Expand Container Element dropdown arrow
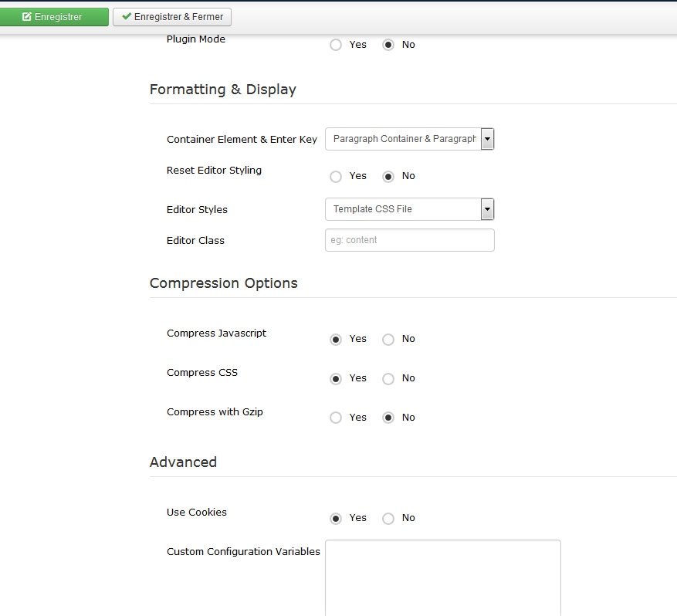The image size is (677, 616). point(487,139)
